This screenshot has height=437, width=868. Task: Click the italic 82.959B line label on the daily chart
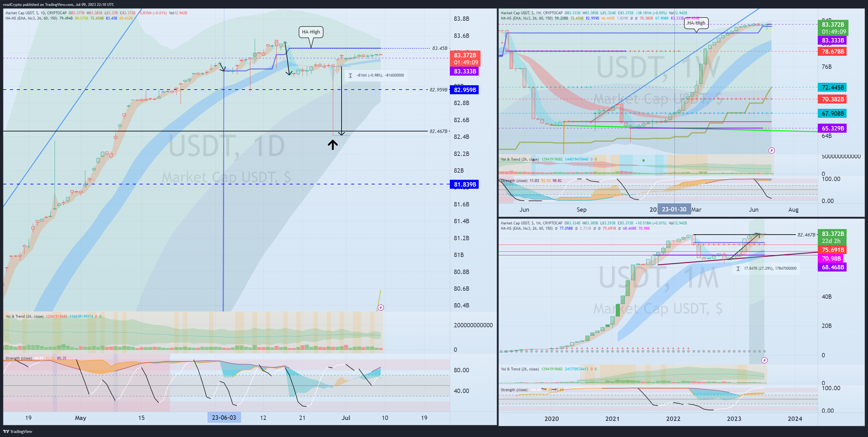438,90
